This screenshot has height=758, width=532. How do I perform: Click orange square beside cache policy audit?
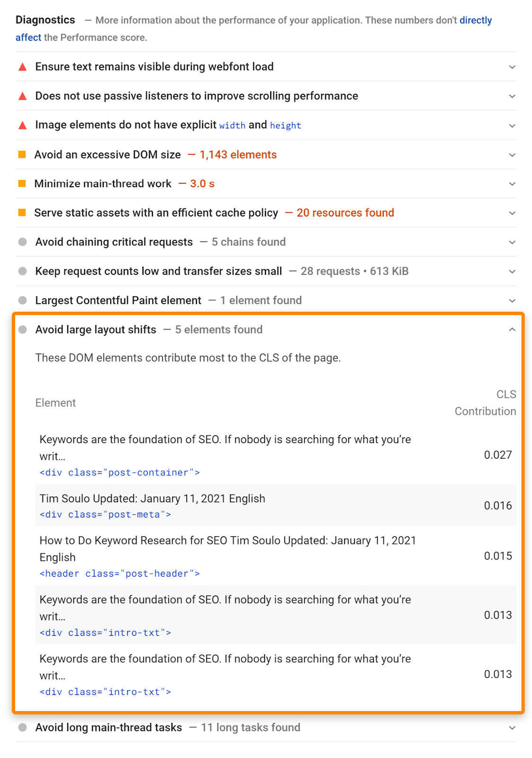[x=22, y=213]
